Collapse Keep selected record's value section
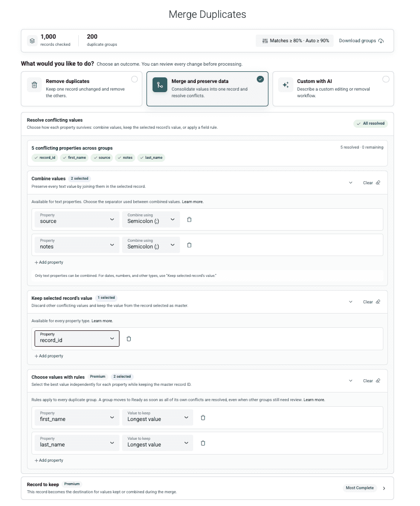The image size is (420, 506). (x=351, y=302)
